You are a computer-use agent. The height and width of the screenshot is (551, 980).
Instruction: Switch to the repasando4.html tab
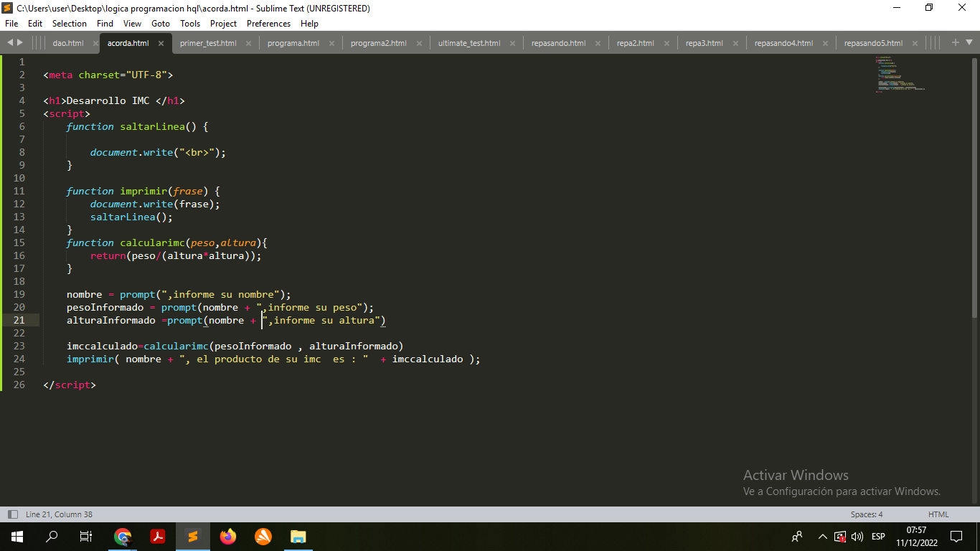coord(784,43)
